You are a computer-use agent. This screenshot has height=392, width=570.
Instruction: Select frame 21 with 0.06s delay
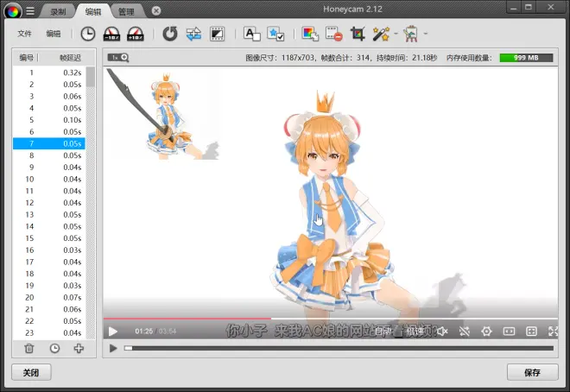pyautogui.click(x=49, y=309)
